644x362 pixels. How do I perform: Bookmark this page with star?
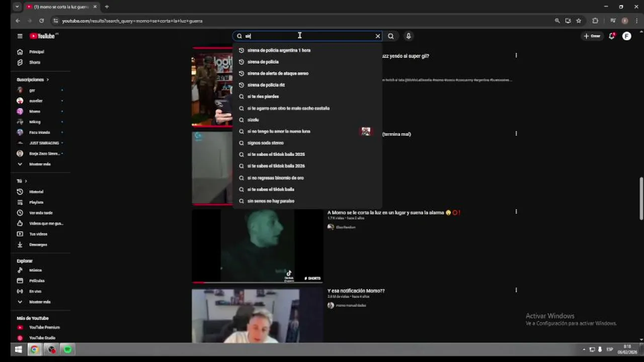coord(579,21)
